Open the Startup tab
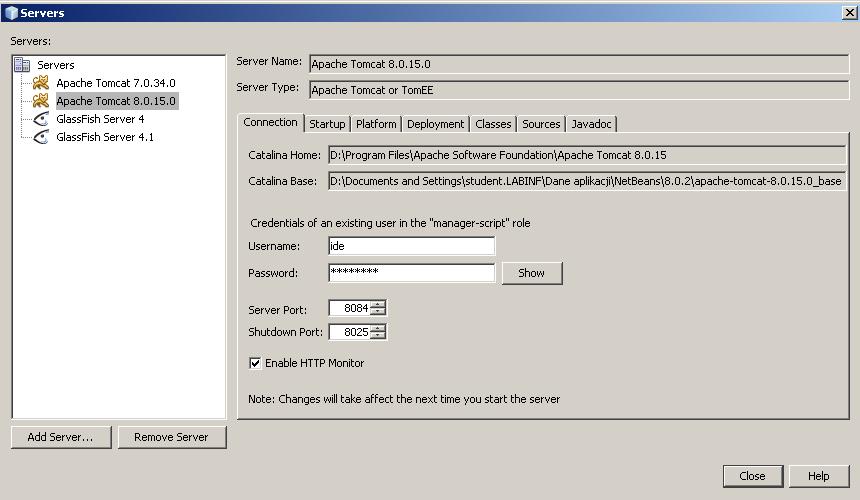Image resolution: width=860 pixels, height=500 pixels. click(x=327, y=124)
